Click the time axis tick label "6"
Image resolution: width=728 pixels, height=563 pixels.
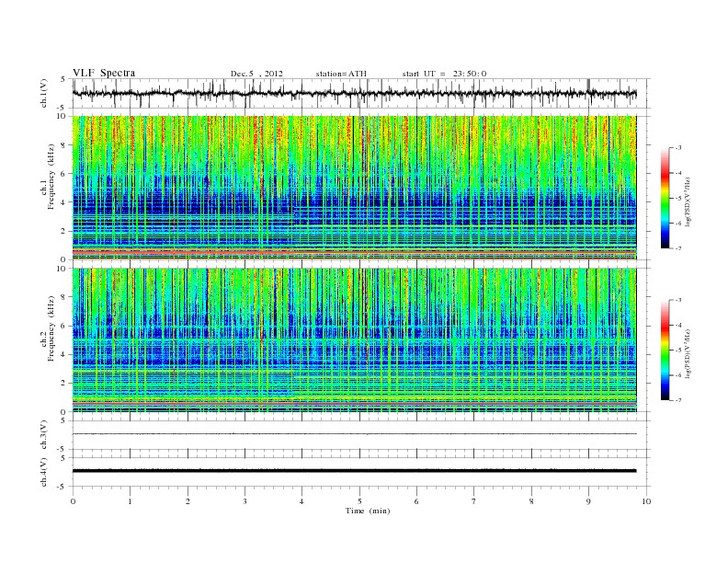[416, 501]
